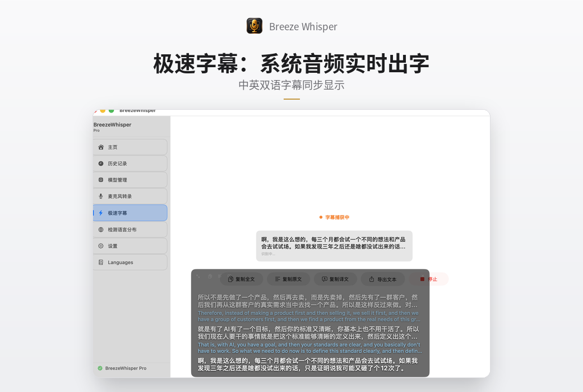Click final subtitle ending 又砸了个12次了
Viewport: 583px width, 392px height.
[x=308, y=365]
